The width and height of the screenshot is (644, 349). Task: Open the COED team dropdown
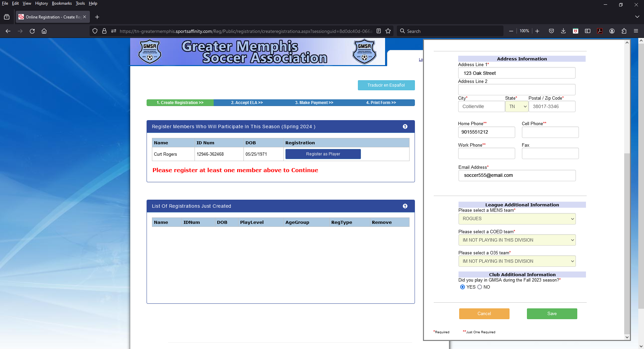517,240
